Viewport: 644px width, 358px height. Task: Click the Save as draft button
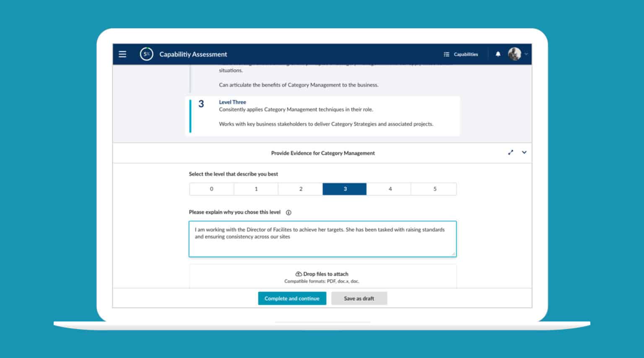(359, 298)
